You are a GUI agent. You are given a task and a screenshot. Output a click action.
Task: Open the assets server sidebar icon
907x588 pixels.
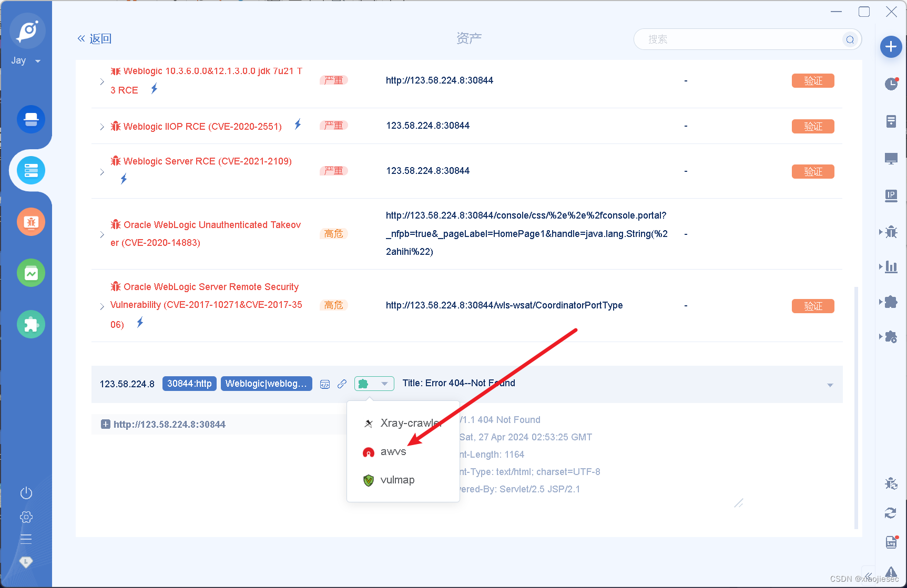coord(31,170)
